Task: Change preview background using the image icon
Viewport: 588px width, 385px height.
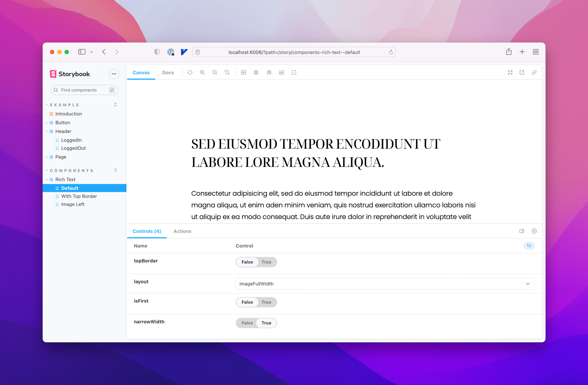Action: click(x=244, y=72)
